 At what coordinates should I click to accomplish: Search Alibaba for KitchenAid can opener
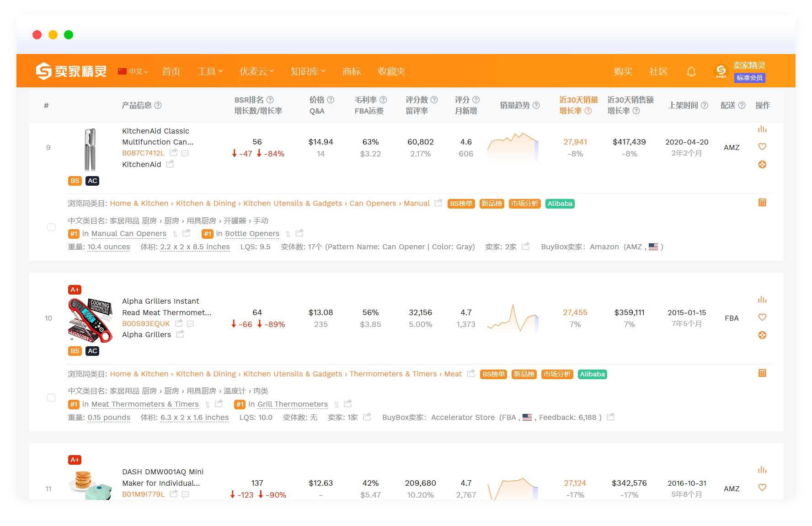point(560,204)
